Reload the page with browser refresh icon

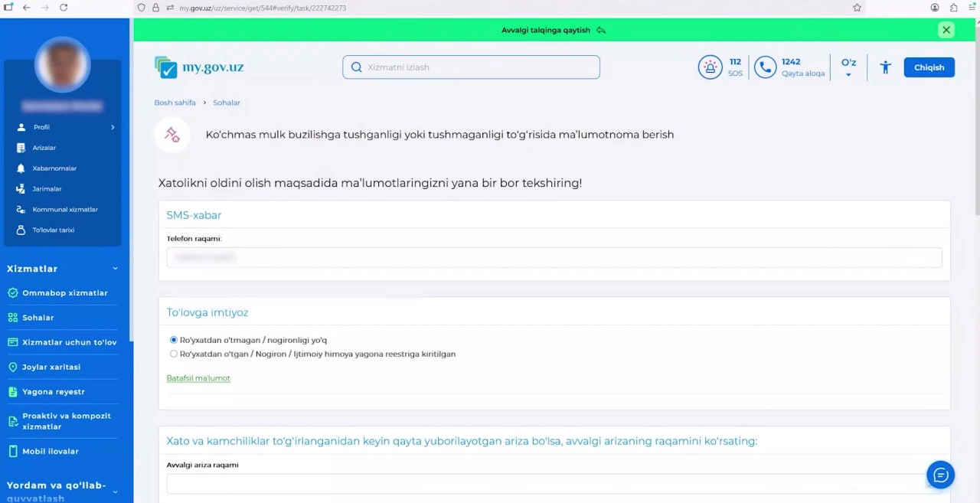tap(64, 8)
